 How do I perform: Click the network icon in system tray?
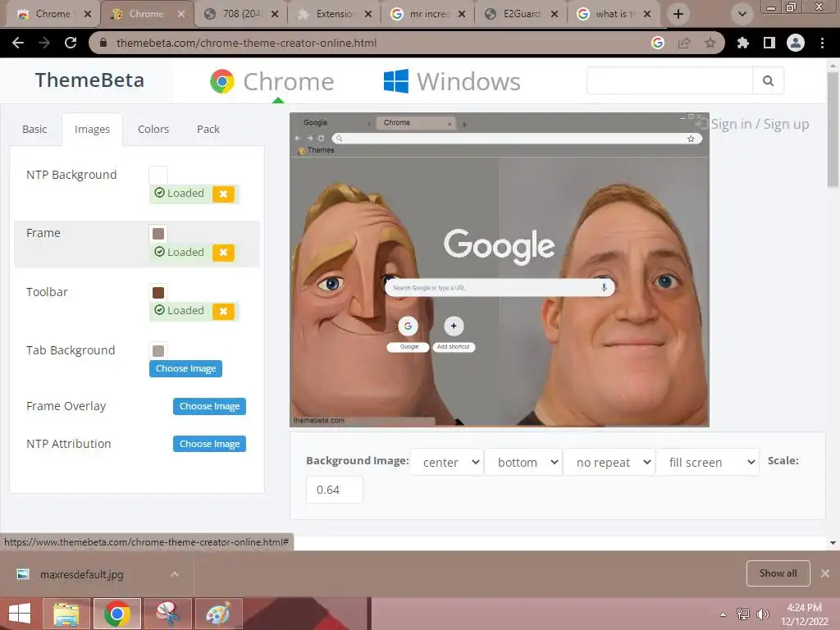coord(743,614)
